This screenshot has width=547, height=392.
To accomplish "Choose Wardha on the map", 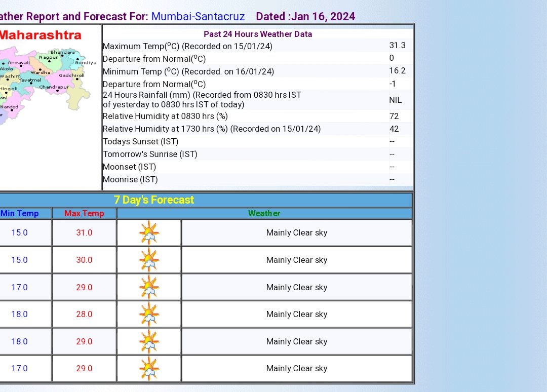I will (41, 72).
